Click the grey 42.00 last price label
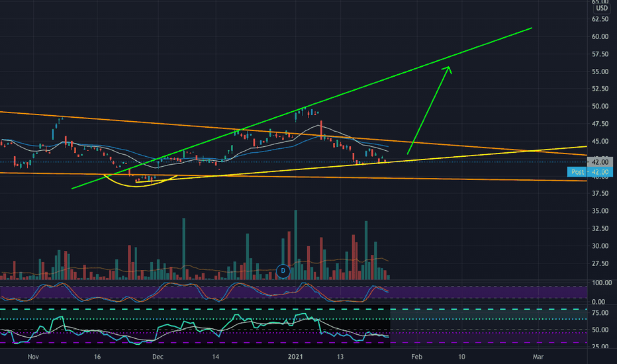The width and height of the screenshot is (617, 364). click(600, 161)
